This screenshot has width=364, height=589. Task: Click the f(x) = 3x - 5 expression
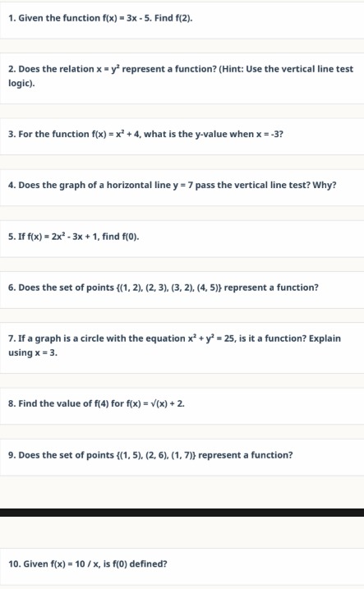click(x=127, y=18)
